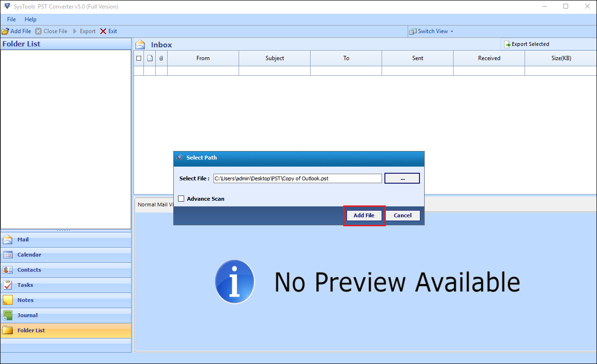Click the Export Selected button
Screen dimensions: 597x364
click(x=526, y=44)
